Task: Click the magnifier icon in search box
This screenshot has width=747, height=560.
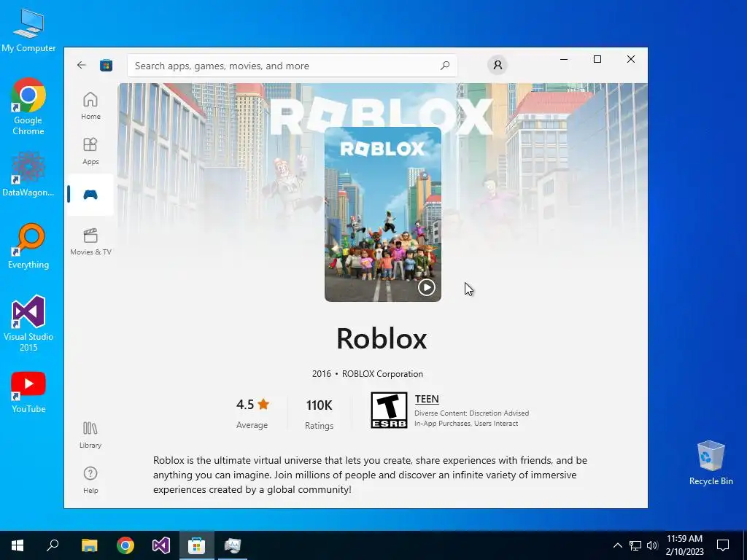Action: [x=445, y=65]
